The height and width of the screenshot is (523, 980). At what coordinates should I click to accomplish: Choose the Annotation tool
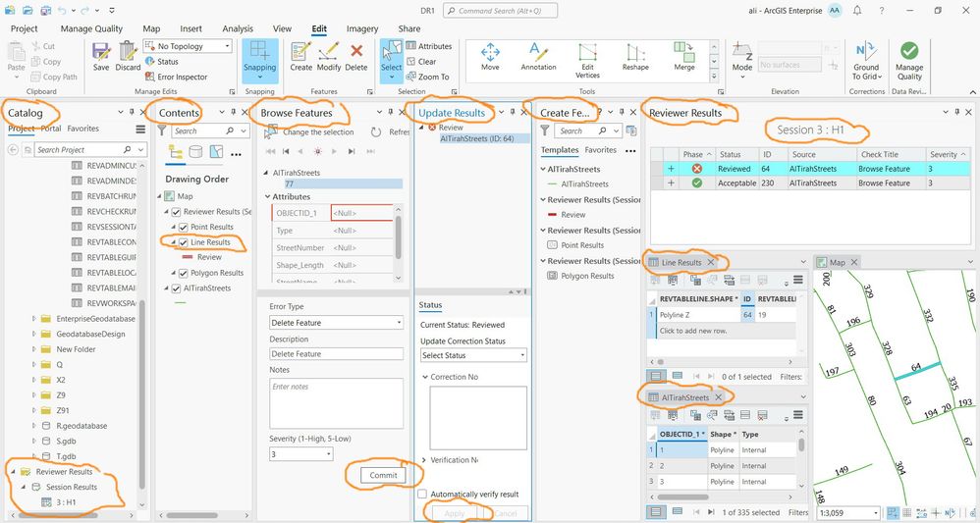tap(538, 56)
